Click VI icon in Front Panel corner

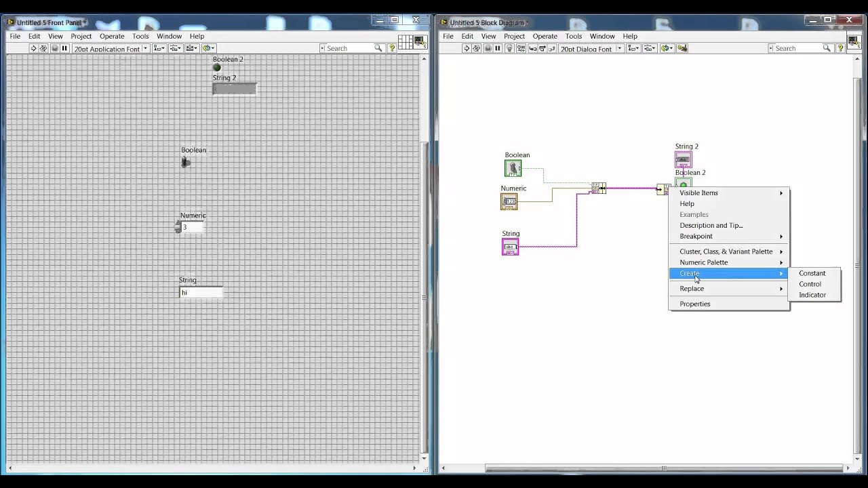pos(420,43)
